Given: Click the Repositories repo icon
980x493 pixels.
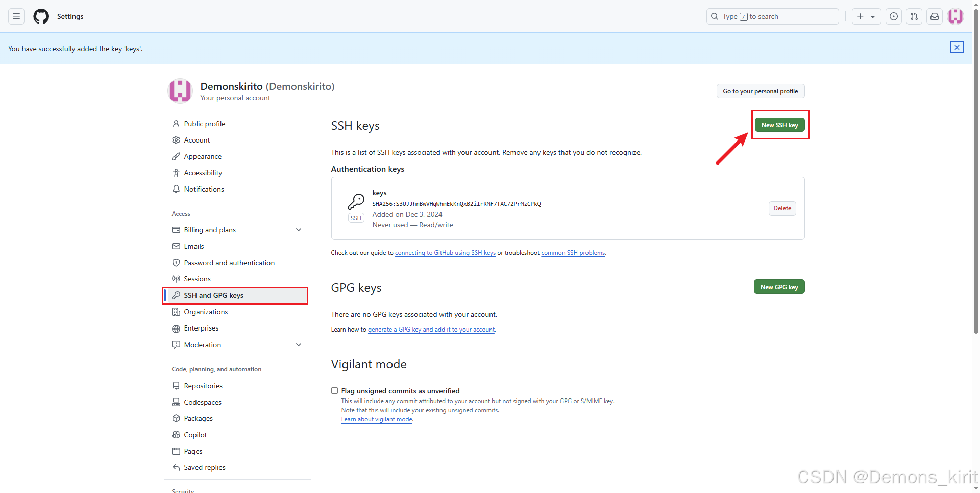Looking at the screenshot, I should (176, 386).
